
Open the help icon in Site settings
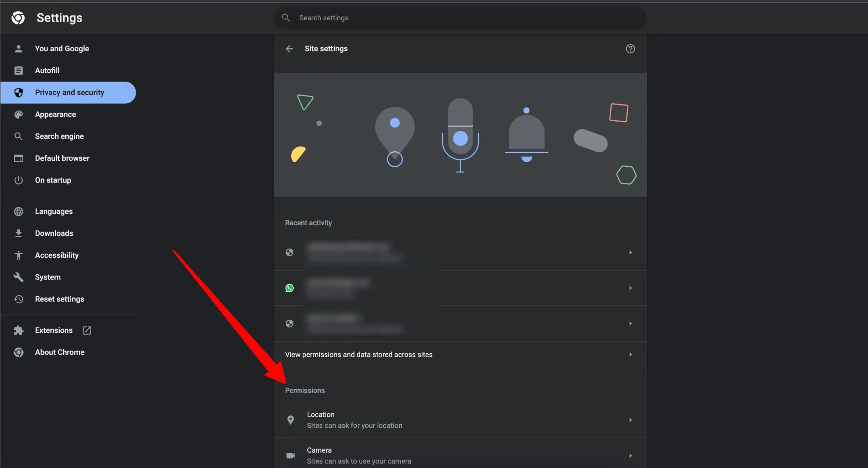630,49
